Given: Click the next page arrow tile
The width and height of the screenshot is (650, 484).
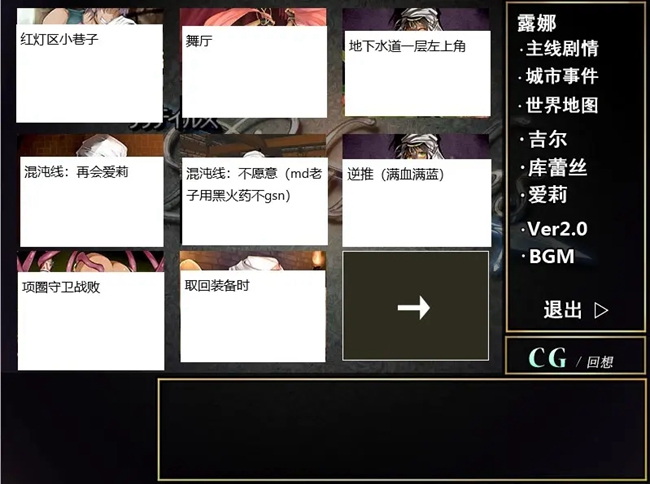Looking at the screenshot, I should coord(415,306).
